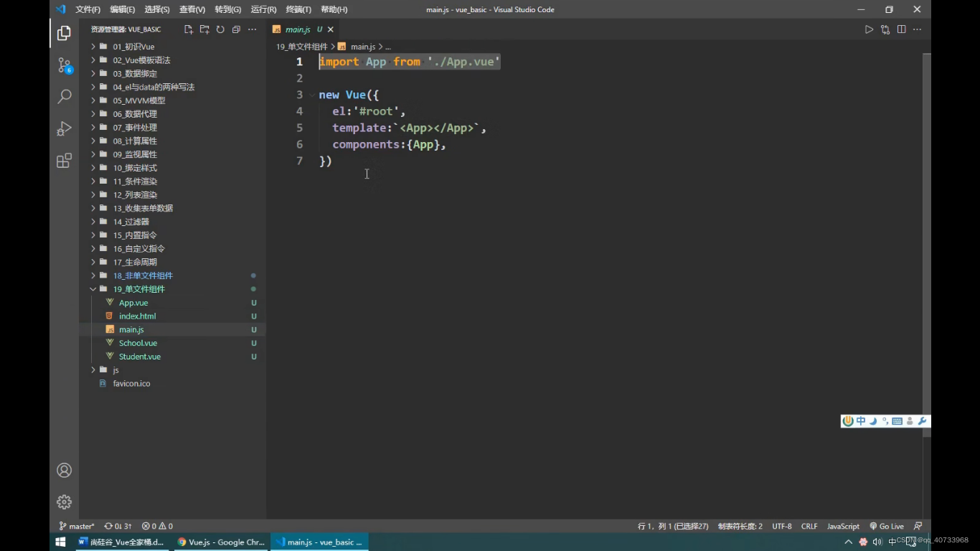980x551 pixels.
Task: Open the Windows Start menu
Action: click(x=60, y=542)
